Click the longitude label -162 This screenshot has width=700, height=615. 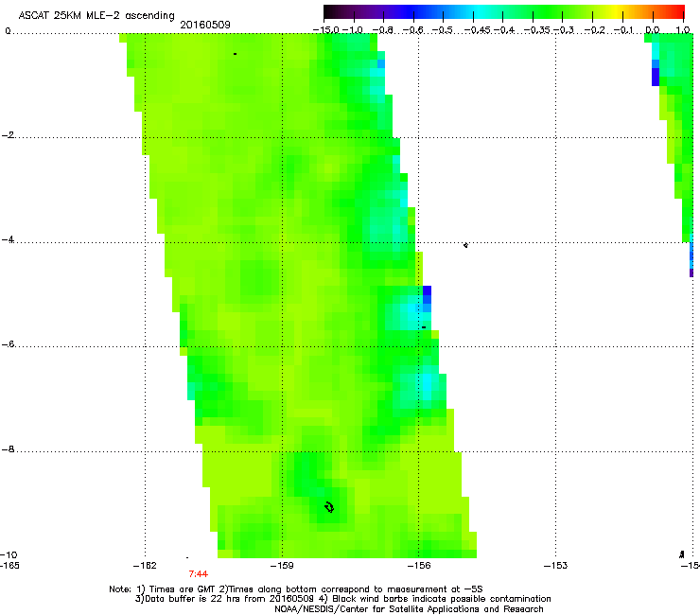145,566
